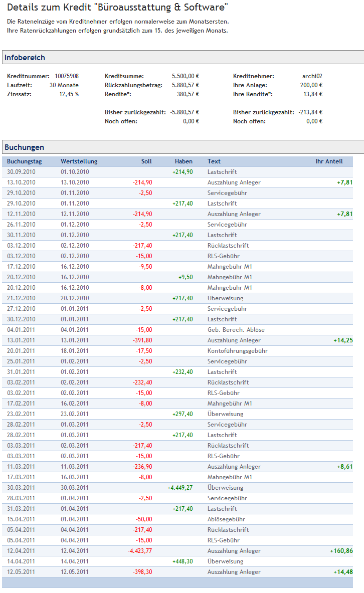Screen dimensions: 364x593
Task: Click the Kreditnummer value 10075908
Action: 67,76
